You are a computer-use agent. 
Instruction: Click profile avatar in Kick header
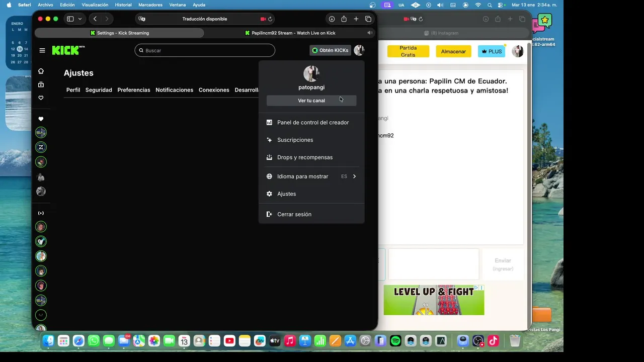click(359, 50)
